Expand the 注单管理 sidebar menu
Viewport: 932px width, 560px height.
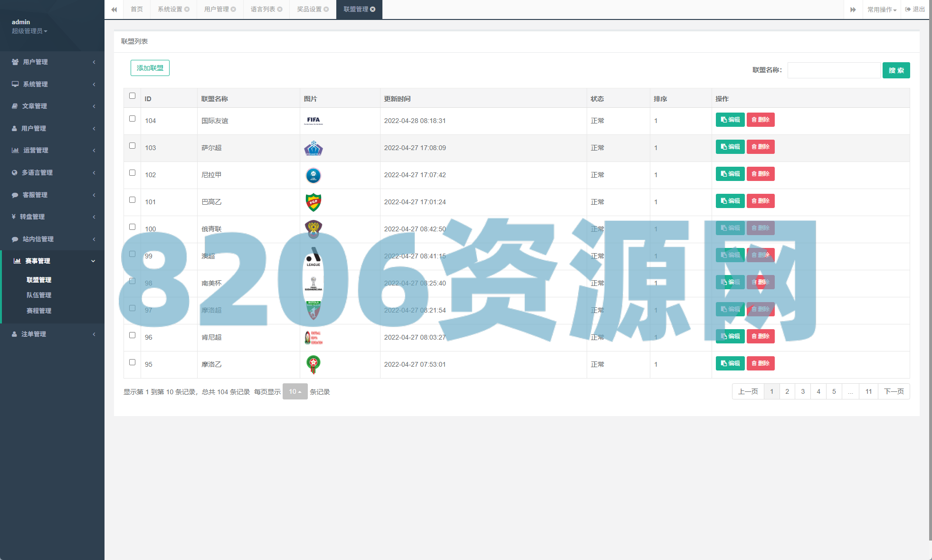(52, 334)
